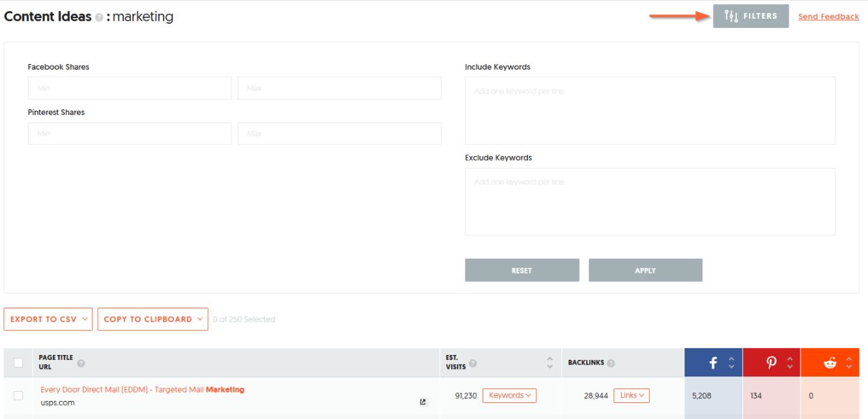Click the Backlinks help icon

[611, 363]
